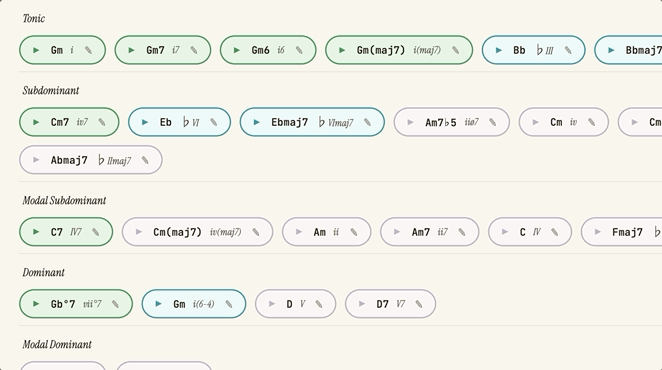Image resolution: width=662 pixels, height=370 pixels.
Task: Select the Am ii chord chip
Action: (326, 232)
